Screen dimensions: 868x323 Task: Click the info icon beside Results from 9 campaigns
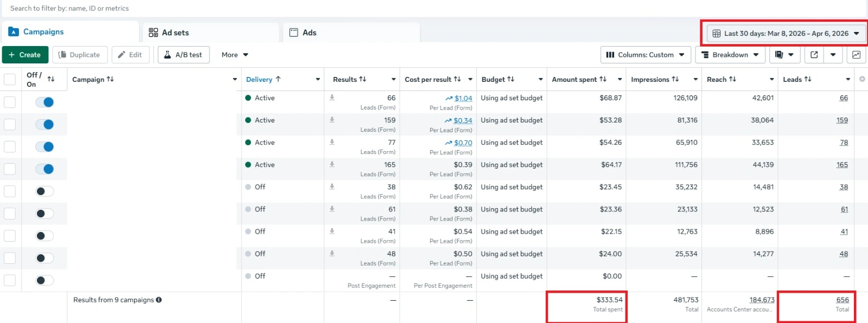(159, 300)
